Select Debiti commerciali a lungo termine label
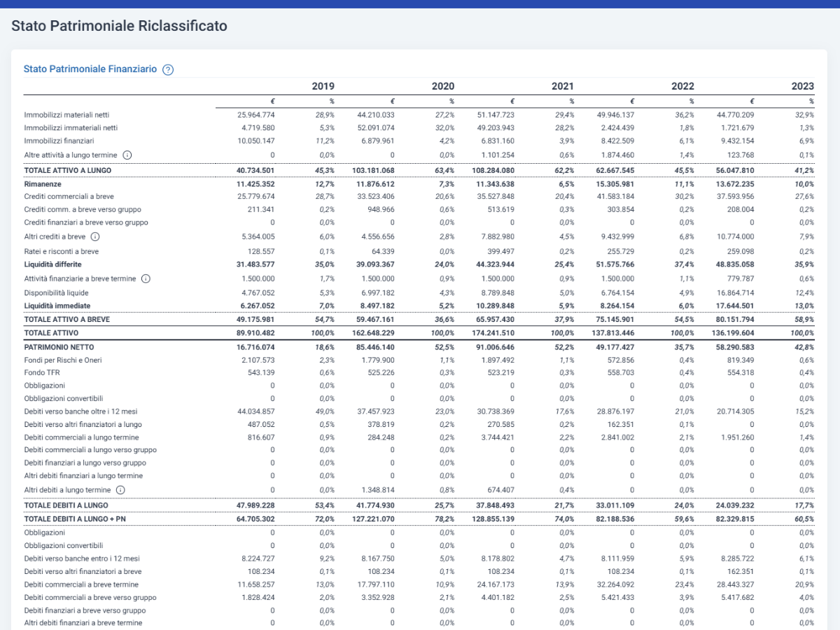The width and height of the screenshot is (840, 630). point(81,437)
